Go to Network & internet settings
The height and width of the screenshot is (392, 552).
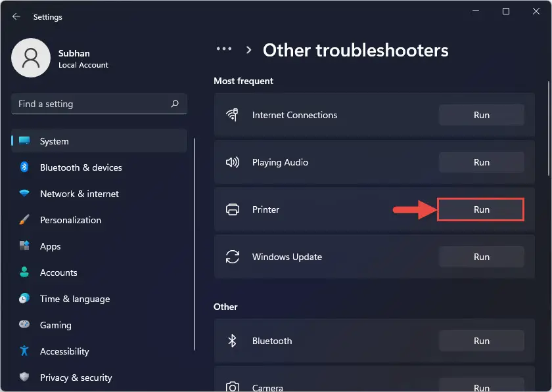(x=80, y=194)
